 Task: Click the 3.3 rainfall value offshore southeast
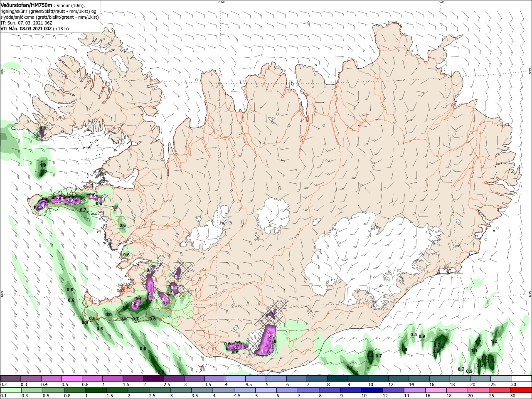point(436,351)
